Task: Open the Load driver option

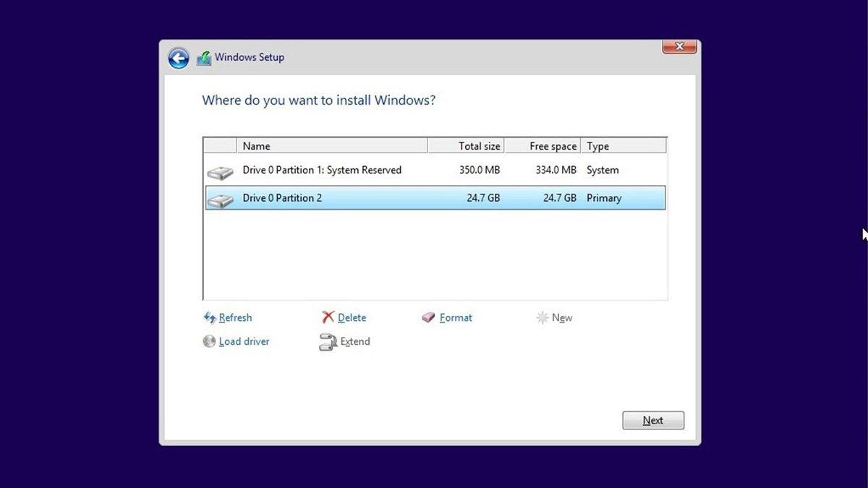Action: point(244,341)
